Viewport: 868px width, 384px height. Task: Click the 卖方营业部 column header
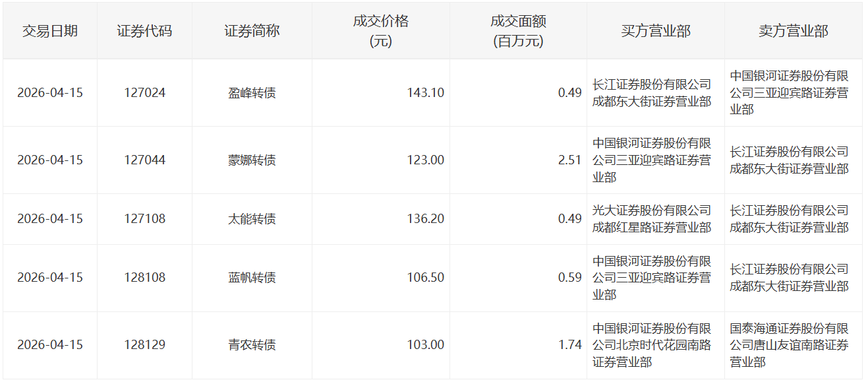click(793, 31)
